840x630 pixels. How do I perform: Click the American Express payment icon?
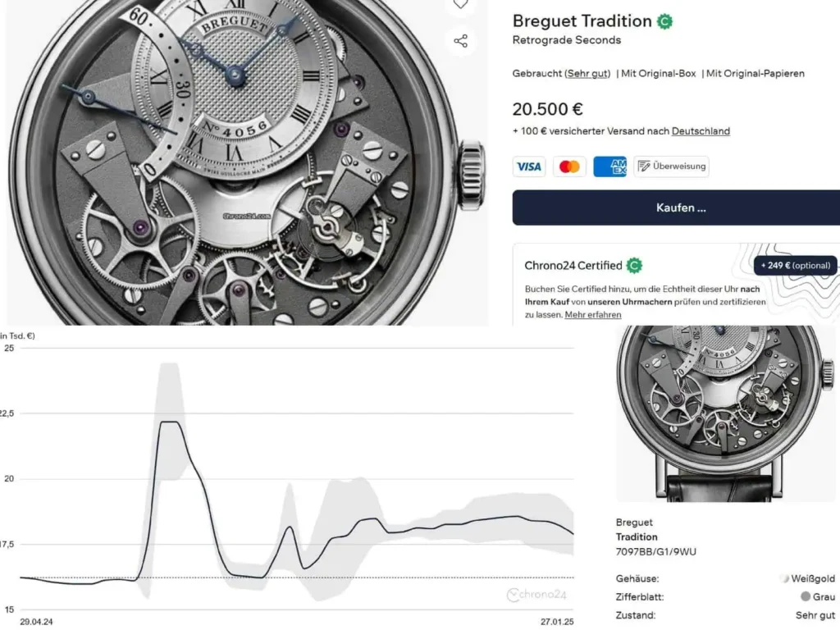coord(609,167)
